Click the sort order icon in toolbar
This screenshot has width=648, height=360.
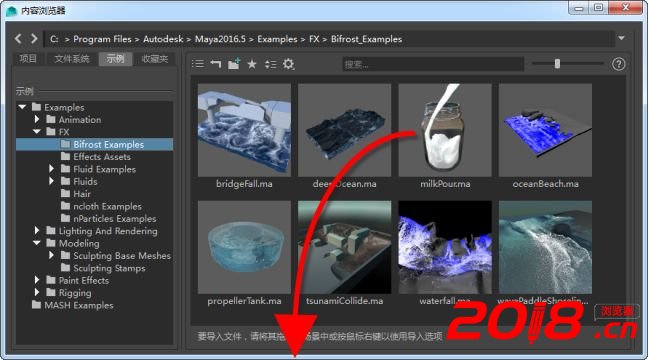coord(270,64)
